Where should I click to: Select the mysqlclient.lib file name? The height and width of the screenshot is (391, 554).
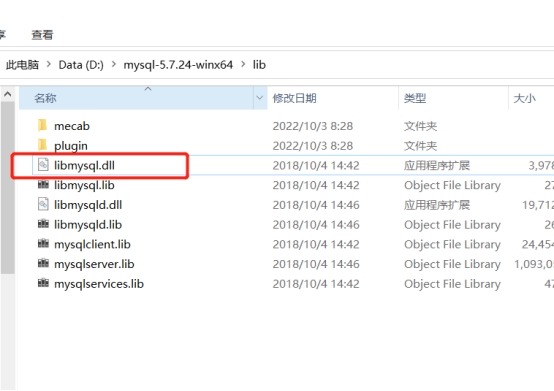[x=92, y=245]
